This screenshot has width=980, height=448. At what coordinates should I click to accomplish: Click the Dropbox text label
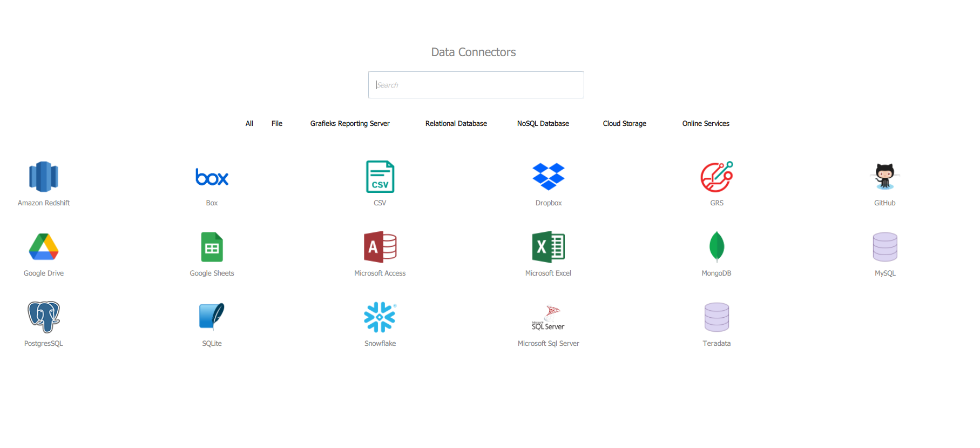point(549,203)
